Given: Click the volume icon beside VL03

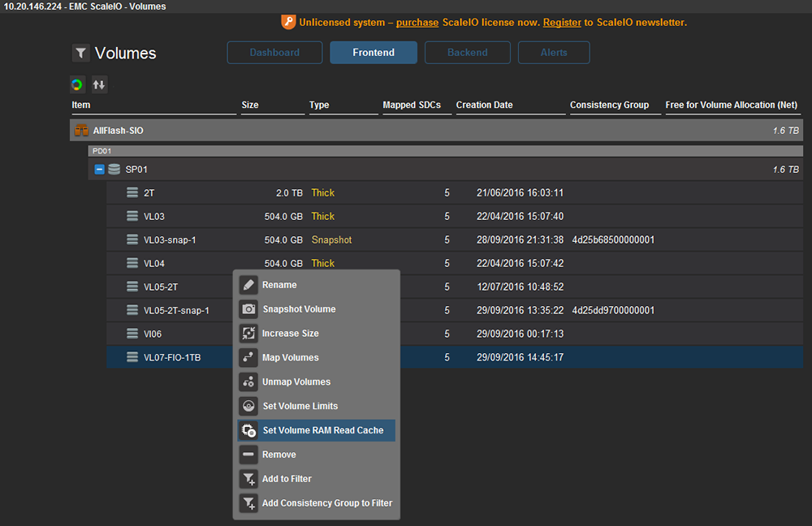Looking at the screenshot, I should 132,216.
